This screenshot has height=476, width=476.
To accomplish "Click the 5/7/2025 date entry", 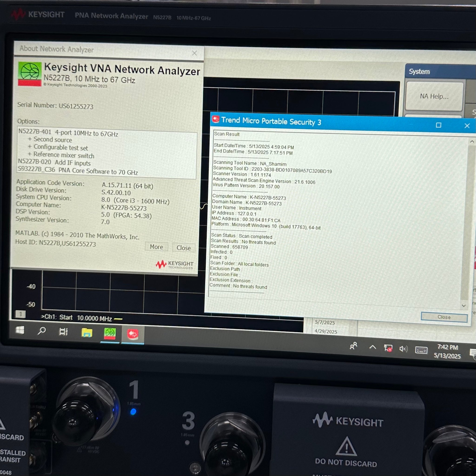I will (325, 322).
